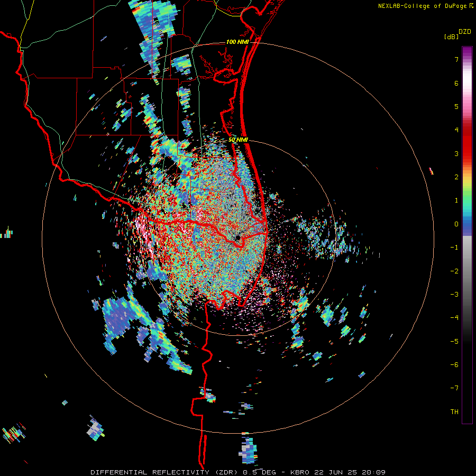Screen dimensions: 476x476
Task: Click the [dB] unit label
Action: coord(451,36)
